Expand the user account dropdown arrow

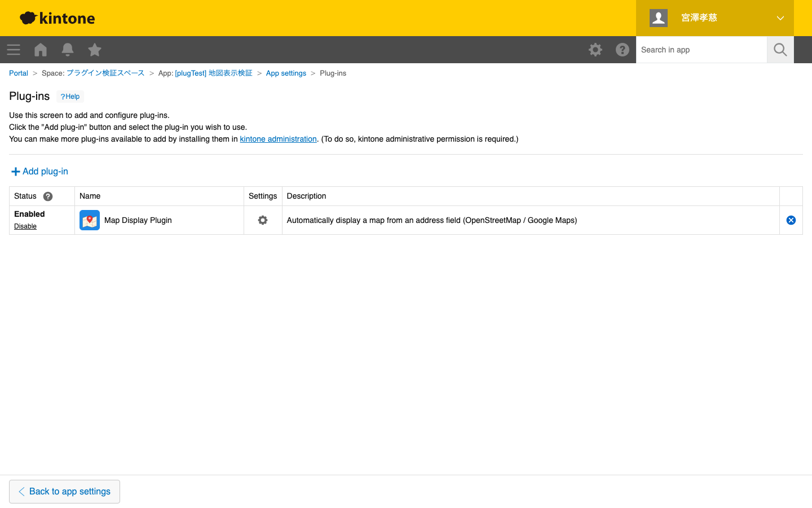780,18
